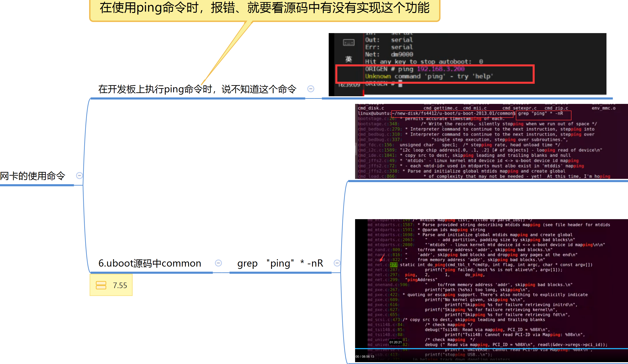Select the 6.uboot源码中common topic
The width and height of the screenshot is (628, 364).
[150, 263]
